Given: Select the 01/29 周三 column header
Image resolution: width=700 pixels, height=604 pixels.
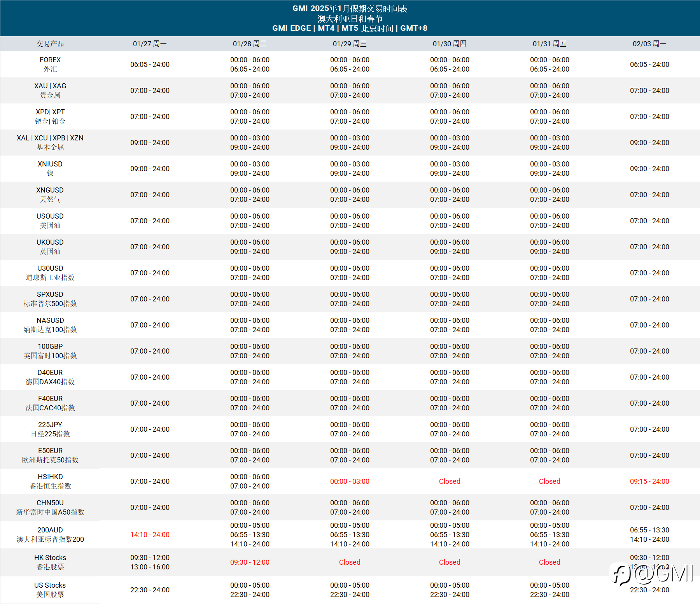Looking at the screenshot, I should tap(350, 44).
